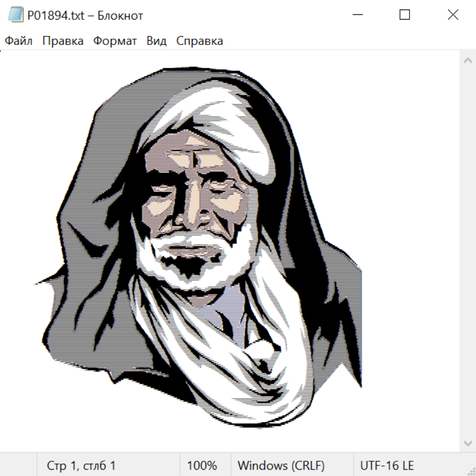Screen dimensions: 476x476
Task: Open the Файл menu
Action: click(19, 41)
